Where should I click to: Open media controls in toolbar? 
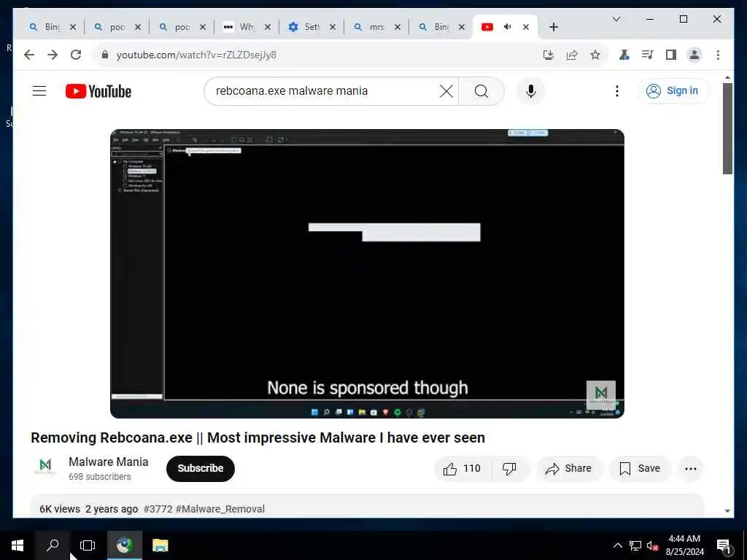point(648,55)
